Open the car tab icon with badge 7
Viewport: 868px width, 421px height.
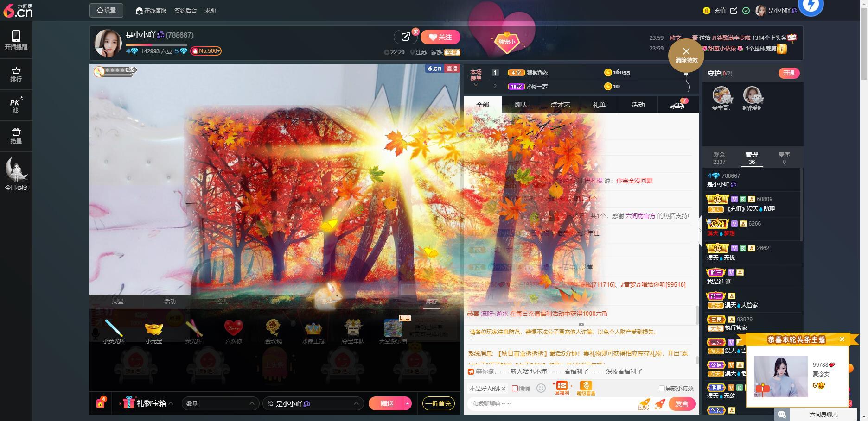[x=677, y=105]
